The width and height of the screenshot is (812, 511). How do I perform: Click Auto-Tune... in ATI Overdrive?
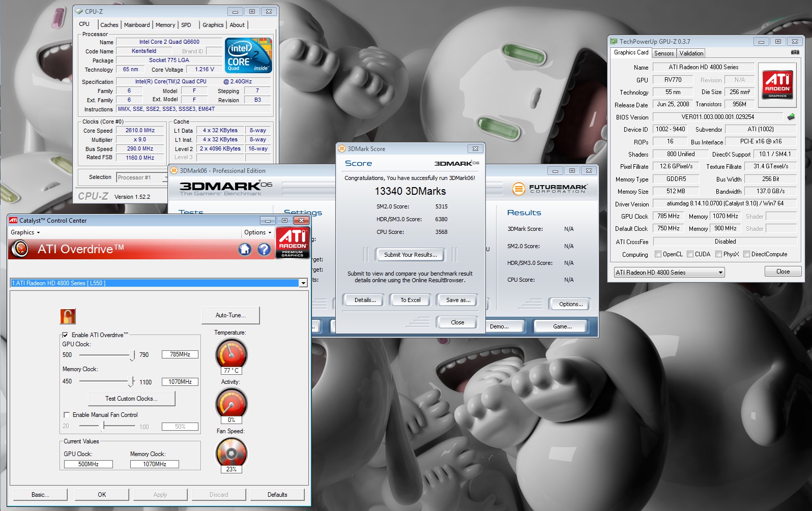230,315
